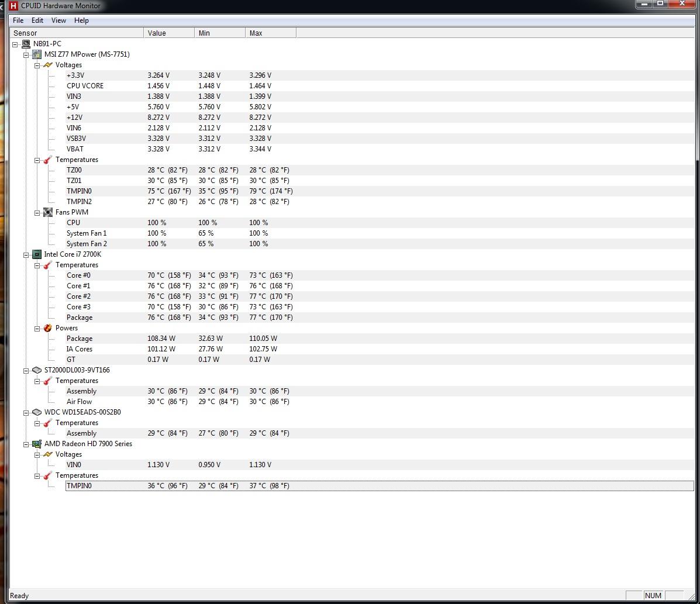Click the Intel Core i7 2700K chip icon
The width and height of the screenshot is (700, 604).
37,254
